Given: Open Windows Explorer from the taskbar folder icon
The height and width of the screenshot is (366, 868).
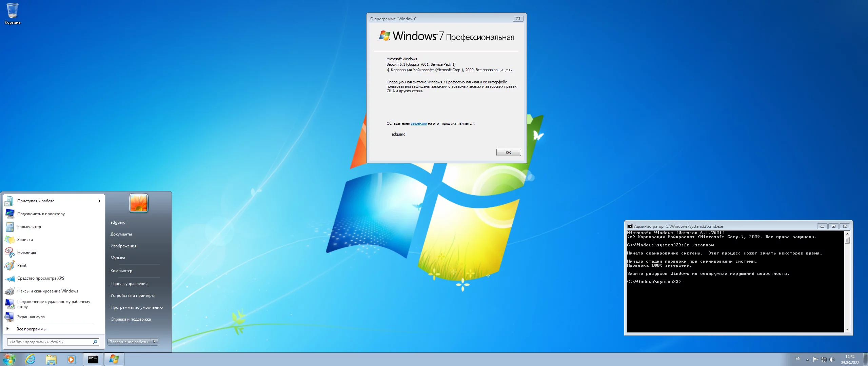Looking at the screenshot, I should 51,359.
